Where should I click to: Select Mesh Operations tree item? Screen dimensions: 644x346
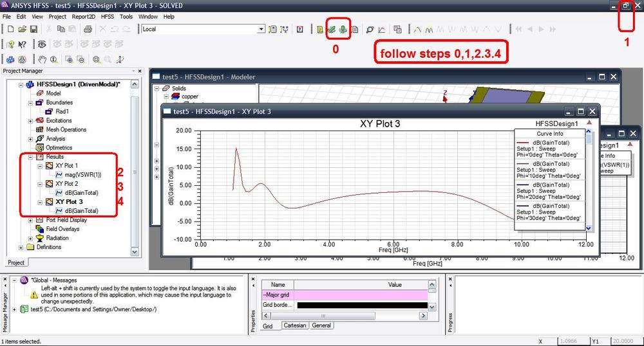(66, 129)
